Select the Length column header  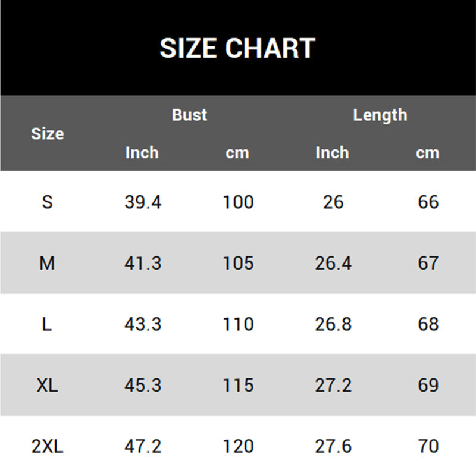pyautogui.click(x=380, y=115)
